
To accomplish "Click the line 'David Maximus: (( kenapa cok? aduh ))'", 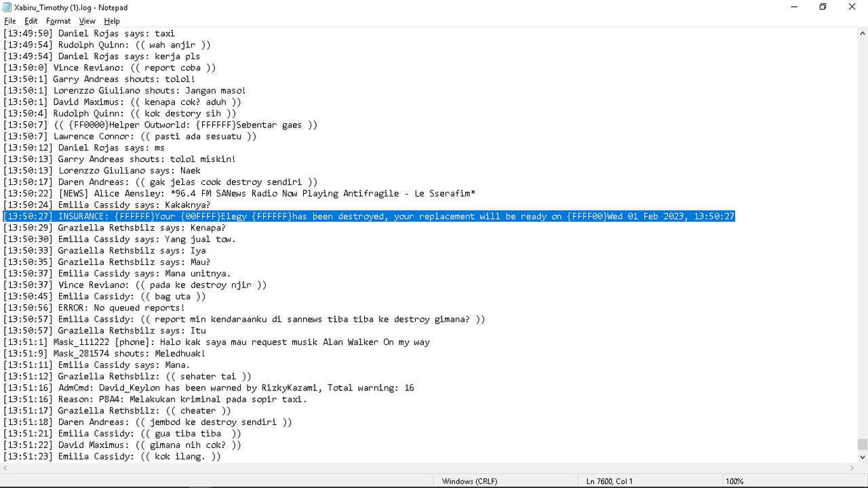I will [122, 102].
